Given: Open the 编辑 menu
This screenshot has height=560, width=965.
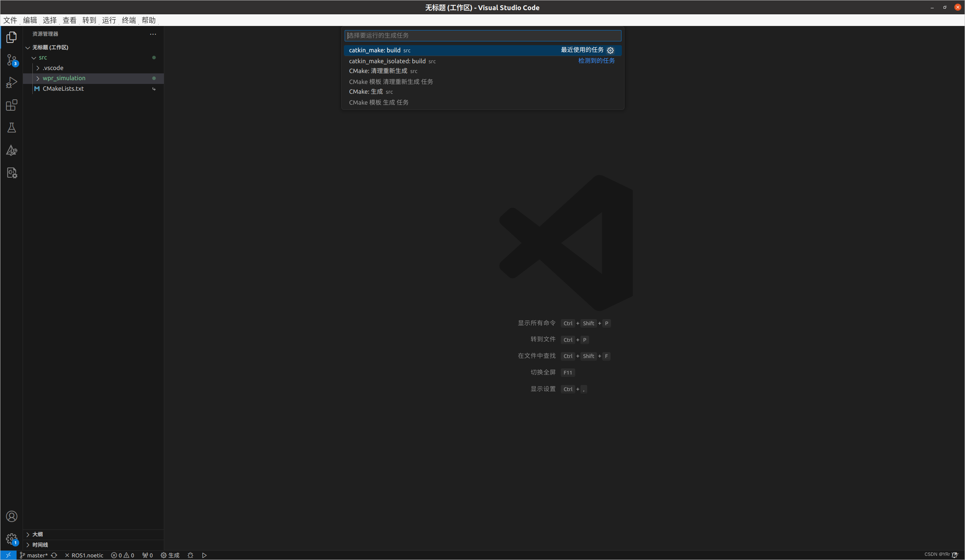Looking at the screenshot, I should (30, 20).
